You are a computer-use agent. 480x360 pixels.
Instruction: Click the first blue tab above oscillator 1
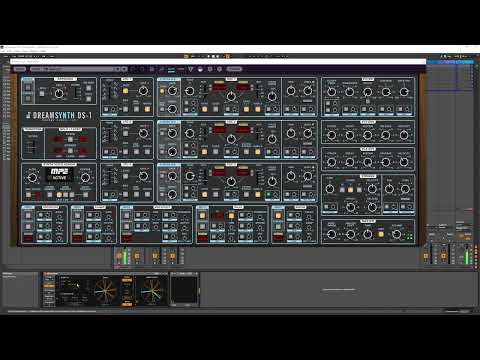169,79
